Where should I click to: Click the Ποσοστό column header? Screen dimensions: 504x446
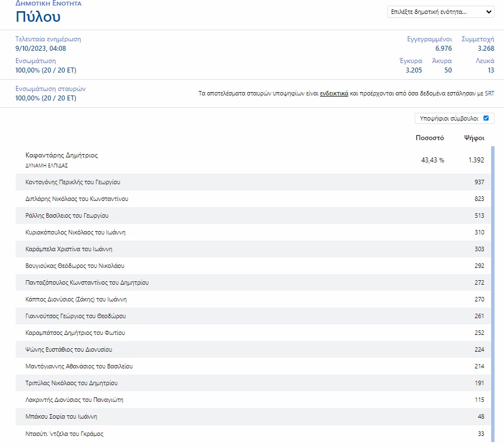[x=430, y=137]
